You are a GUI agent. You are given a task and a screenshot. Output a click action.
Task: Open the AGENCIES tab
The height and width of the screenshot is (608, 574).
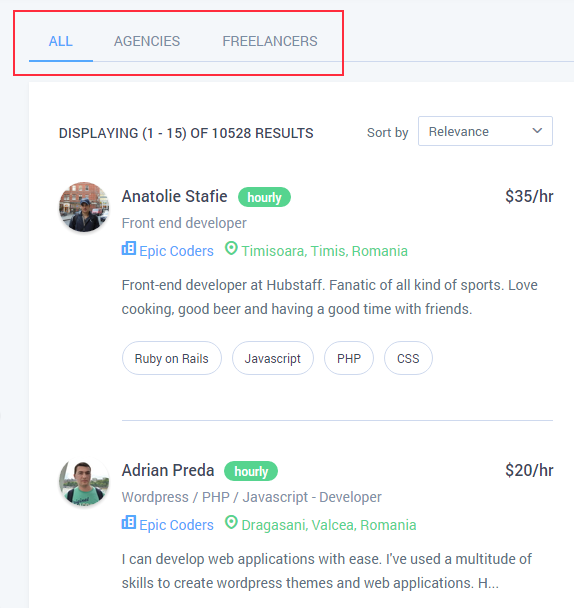pos(147,41)
